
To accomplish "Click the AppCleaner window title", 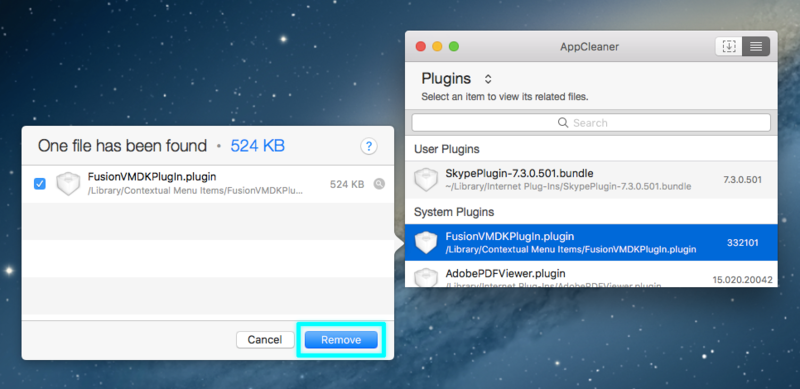I will click(x=589, y=46).
